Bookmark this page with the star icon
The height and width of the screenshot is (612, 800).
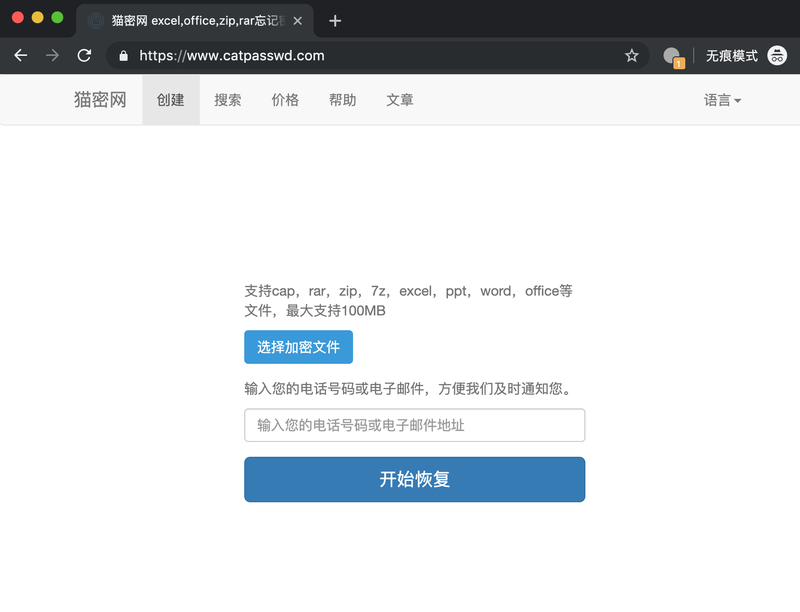coord(632,56)
